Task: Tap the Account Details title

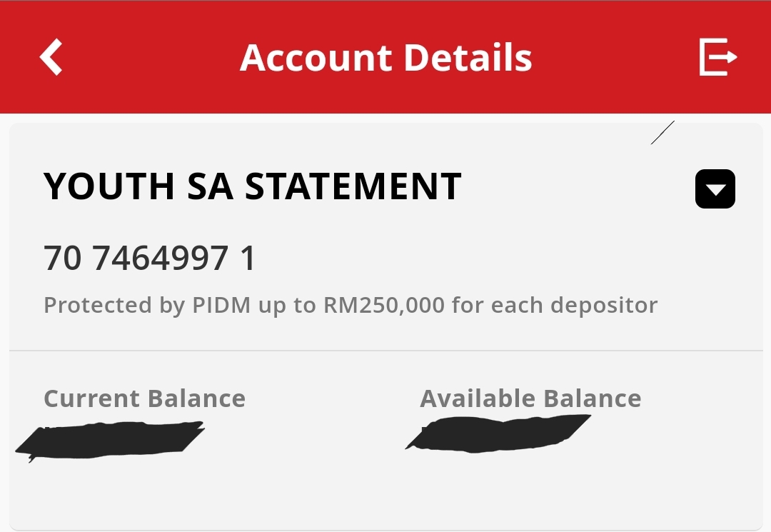Action: [385, 58]
